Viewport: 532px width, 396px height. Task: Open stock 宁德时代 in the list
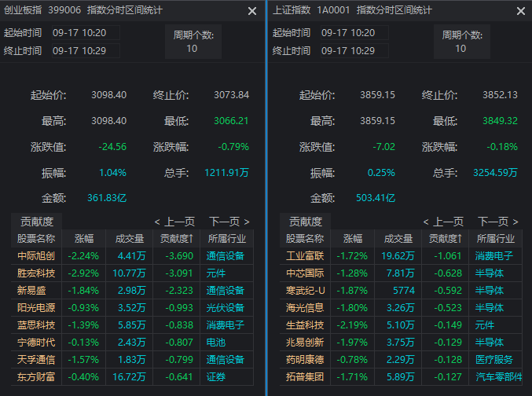pyautogui.click(x=36, y=343)
